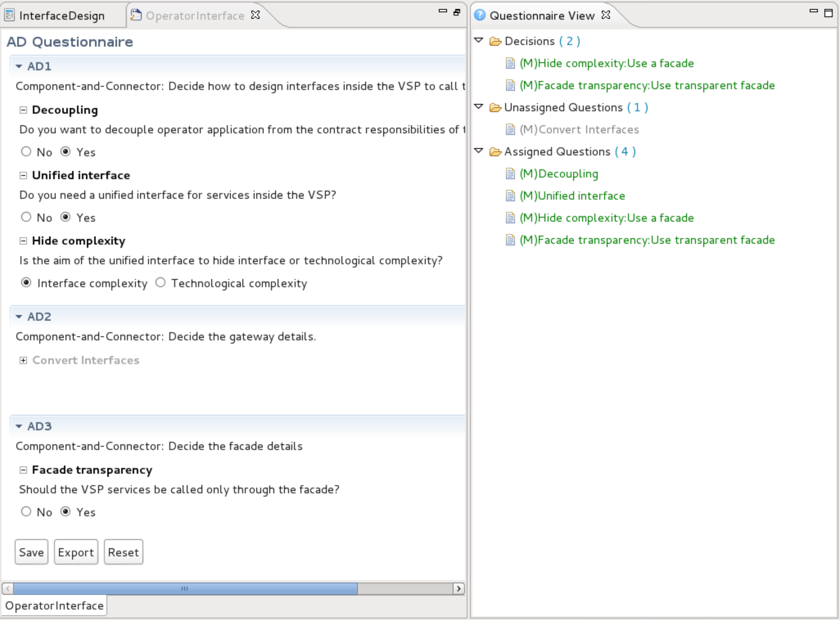This screenshot has height=620, width=840.
Task: Minimize the editor pane
Action: (x=443, y=11)
